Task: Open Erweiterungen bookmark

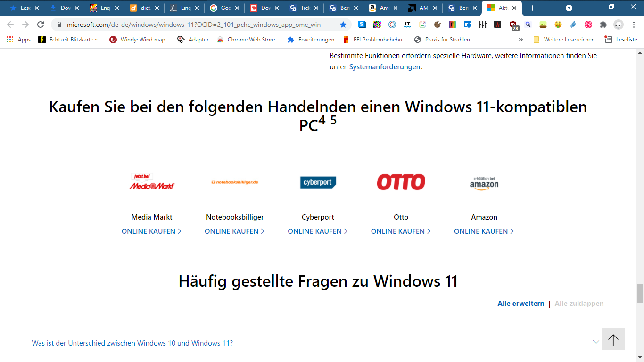Action: pyautogui.click(x=311, y=40)
